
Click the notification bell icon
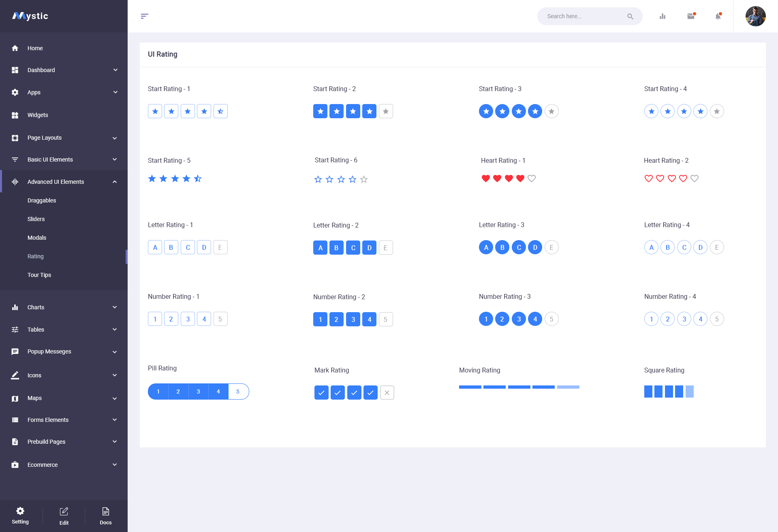click(x=718, y=16)
